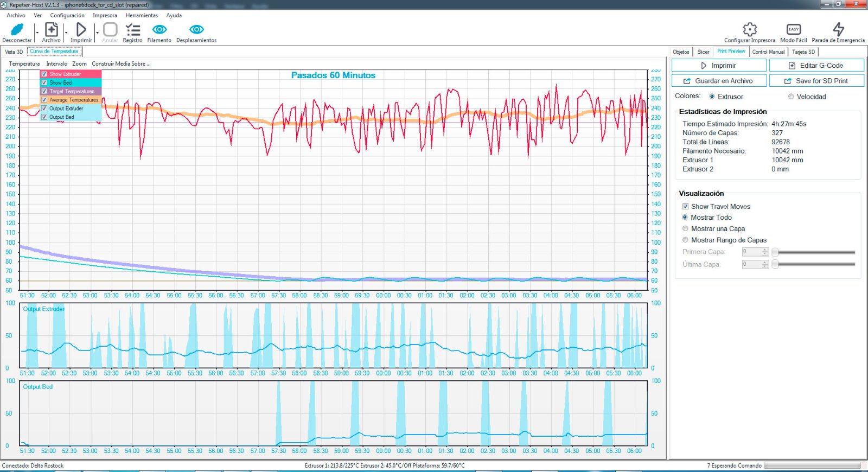The width and height of the screenshot is (868, 472).
Task: Start printing with the Imprimir toolbar icon
Action: tap(81, 30)
